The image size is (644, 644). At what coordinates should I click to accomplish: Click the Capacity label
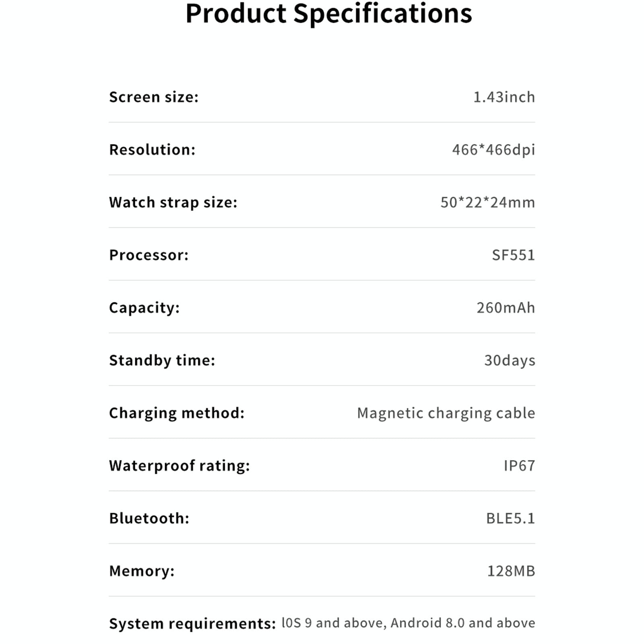click(x=144, y=308)
